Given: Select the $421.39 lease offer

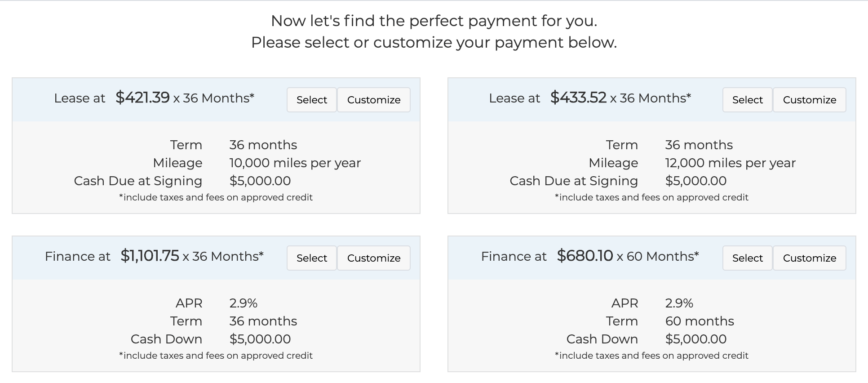Looking at the screenshot, I should point(312,100).
